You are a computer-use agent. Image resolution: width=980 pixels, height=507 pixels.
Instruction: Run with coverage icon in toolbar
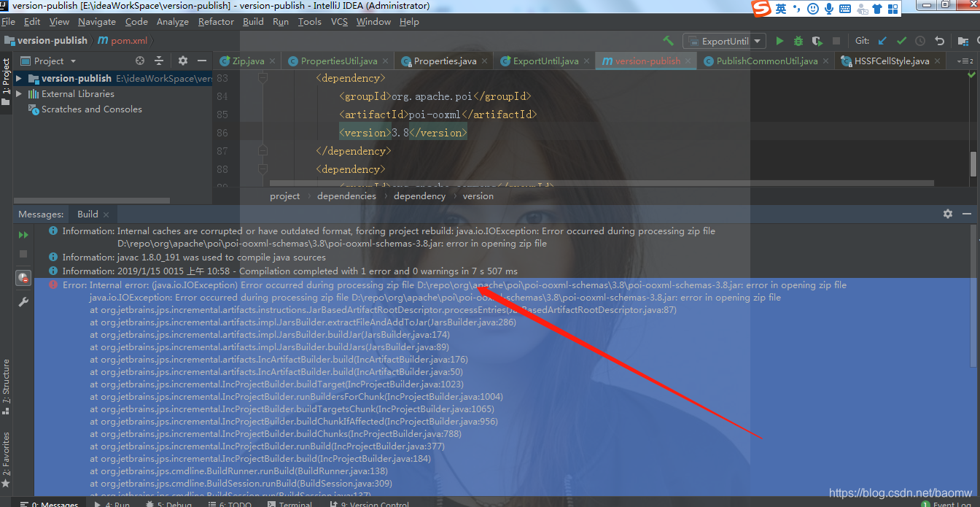click(x=817, y=41)
